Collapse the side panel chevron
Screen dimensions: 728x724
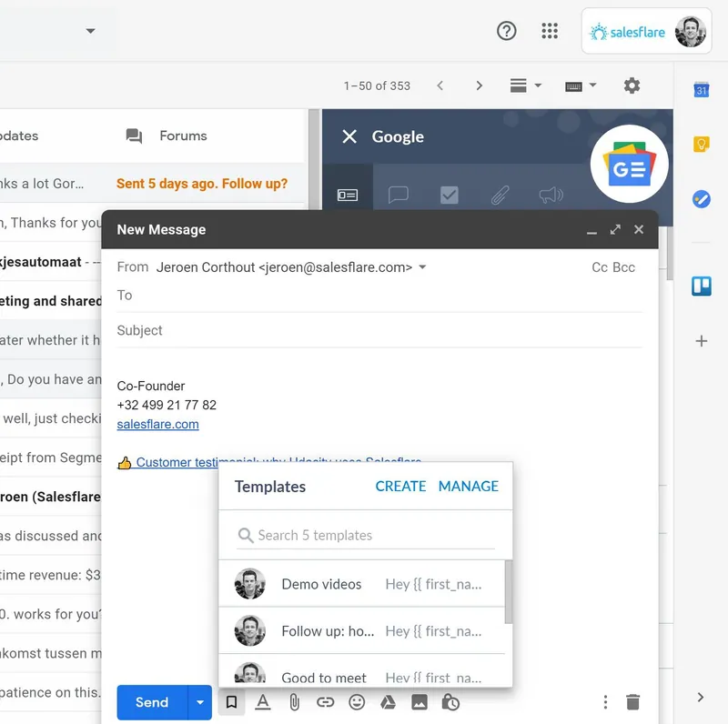click(701, 697)
